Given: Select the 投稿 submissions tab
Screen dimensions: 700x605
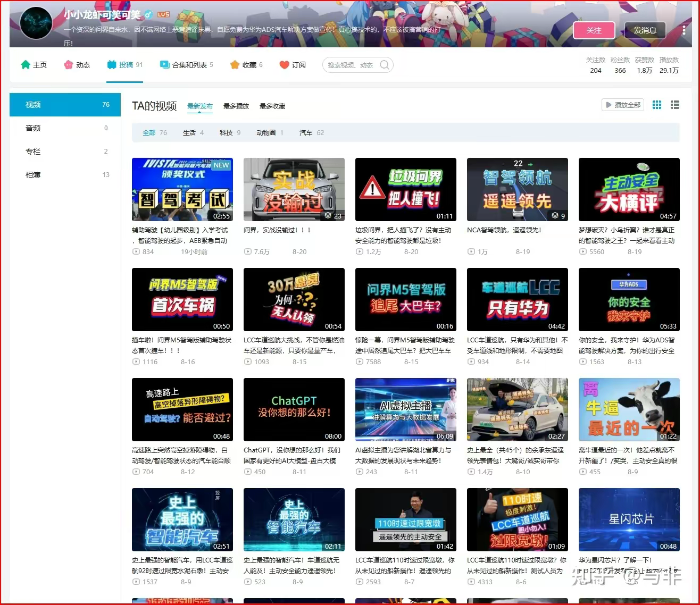Looking at the screenshot, I should pos(124,65).
